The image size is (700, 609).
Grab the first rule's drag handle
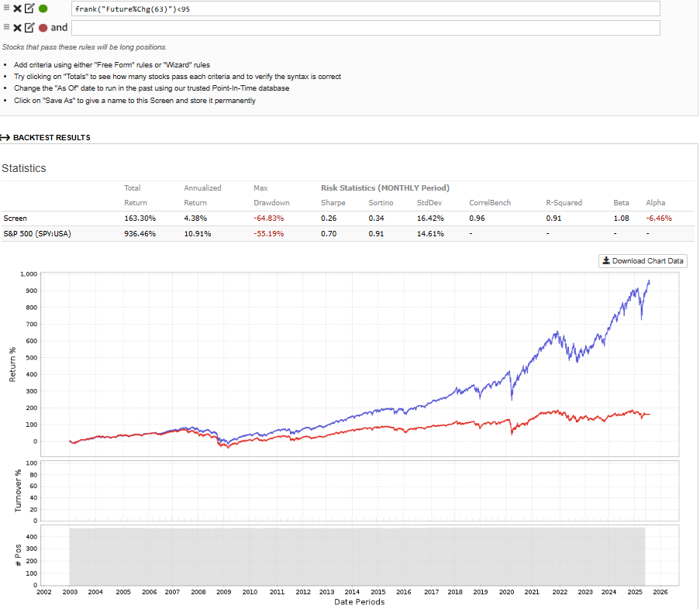(6, 9)
